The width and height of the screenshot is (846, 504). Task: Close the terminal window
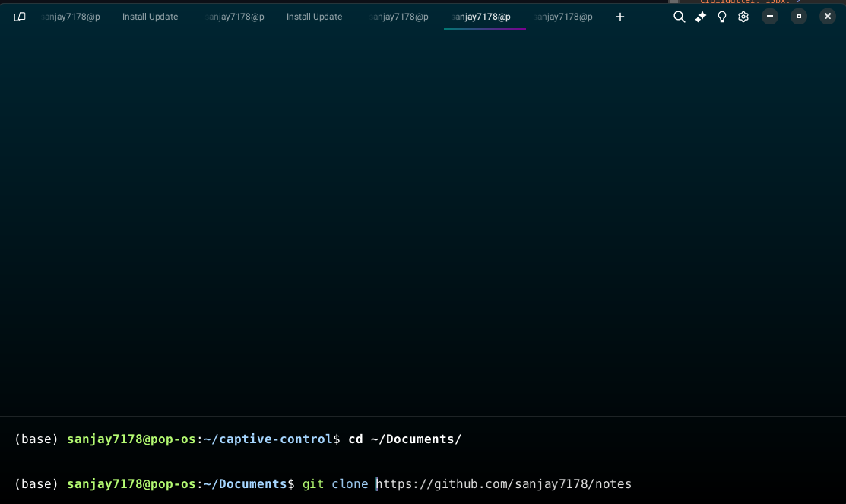(x=828, y=16)
